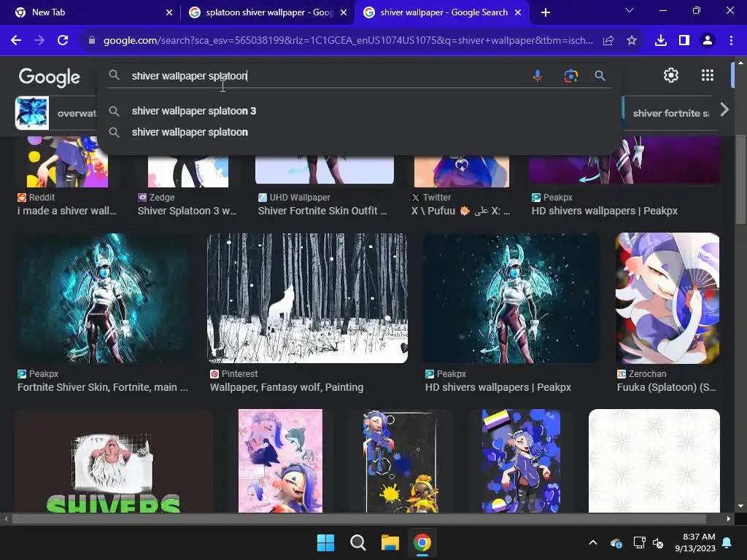747x560 pixels.
Task: Search by image with Google Lens icon
Action: 570,76
